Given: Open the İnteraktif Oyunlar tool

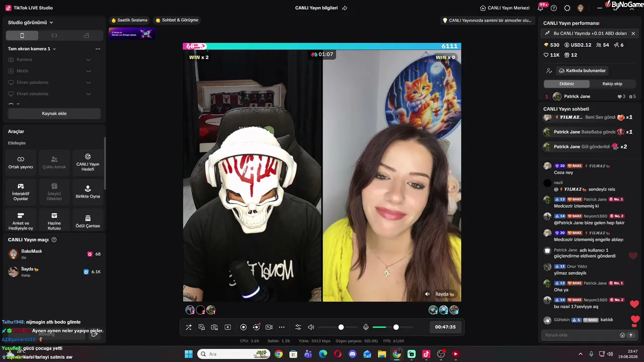Looking at the screenshot, I should pyautogui.click(x=21, y=192).
